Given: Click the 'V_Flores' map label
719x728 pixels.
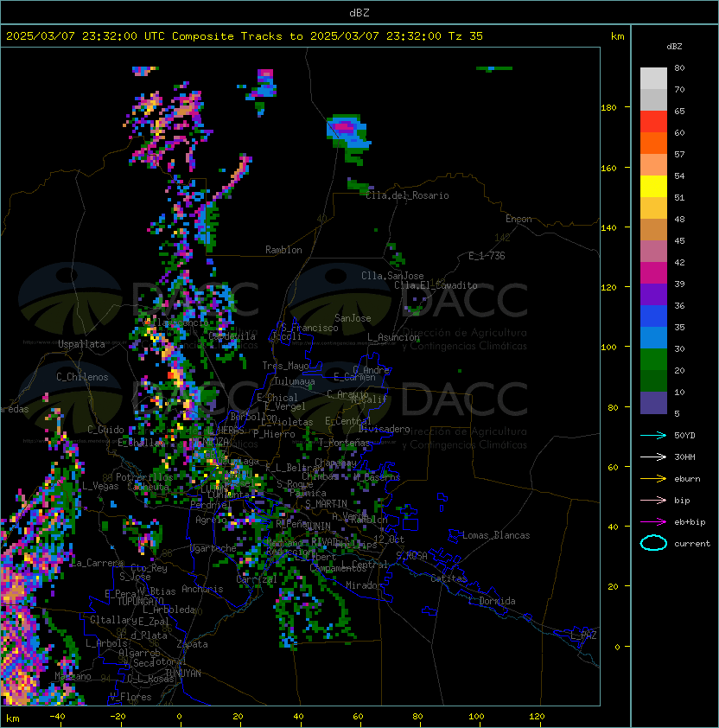Looking at the screenshot, I should click(130, 697).
